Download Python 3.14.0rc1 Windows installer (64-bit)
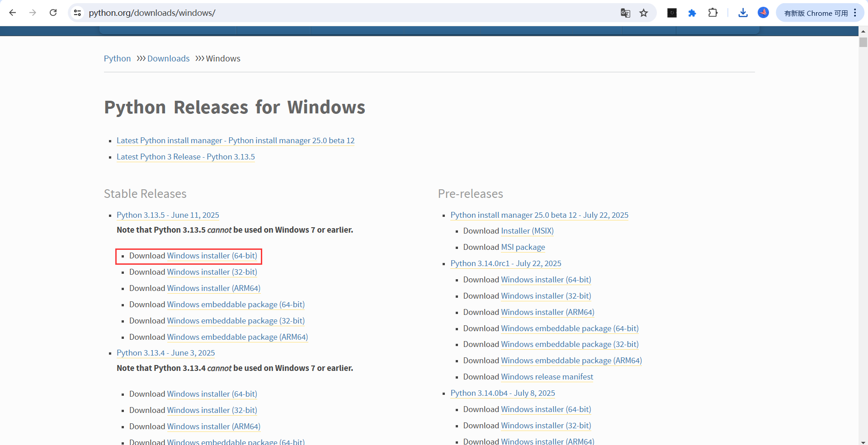Viewport: 868px width, 445px height. [546, 280]
